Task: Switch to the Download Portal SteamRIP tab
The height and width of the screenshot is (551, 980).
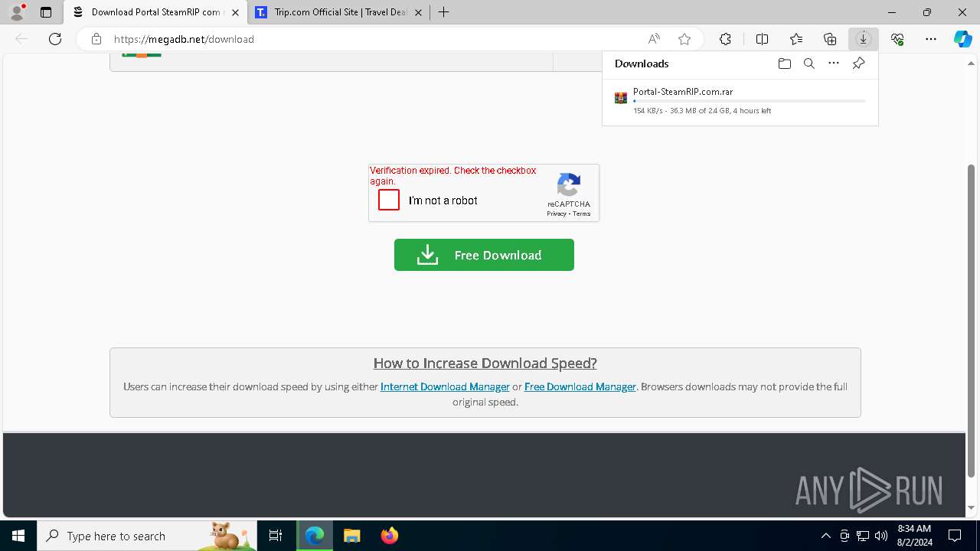Action: pos(155,12)
